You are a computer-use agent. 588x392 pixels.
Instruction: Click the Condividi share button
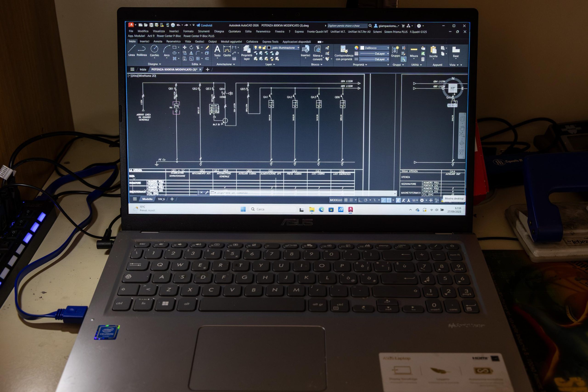tap(204, 25)
